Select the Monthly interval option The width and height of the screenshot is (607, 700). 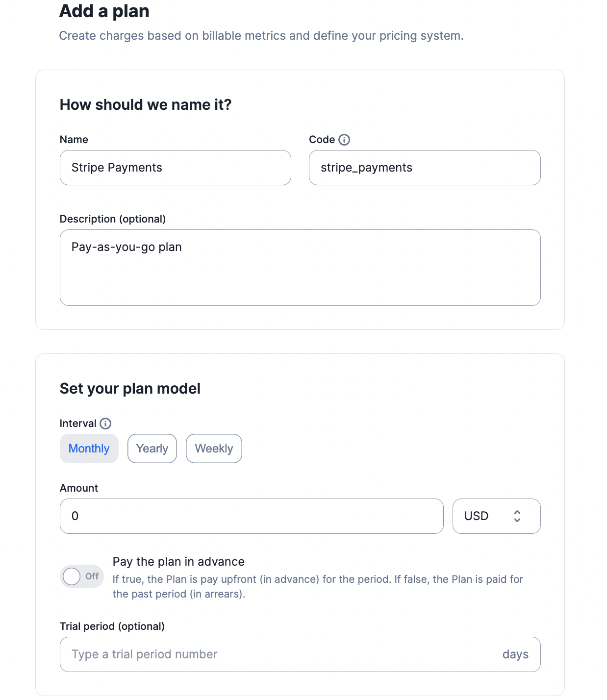pyautogui.click(x=89, y=449)
